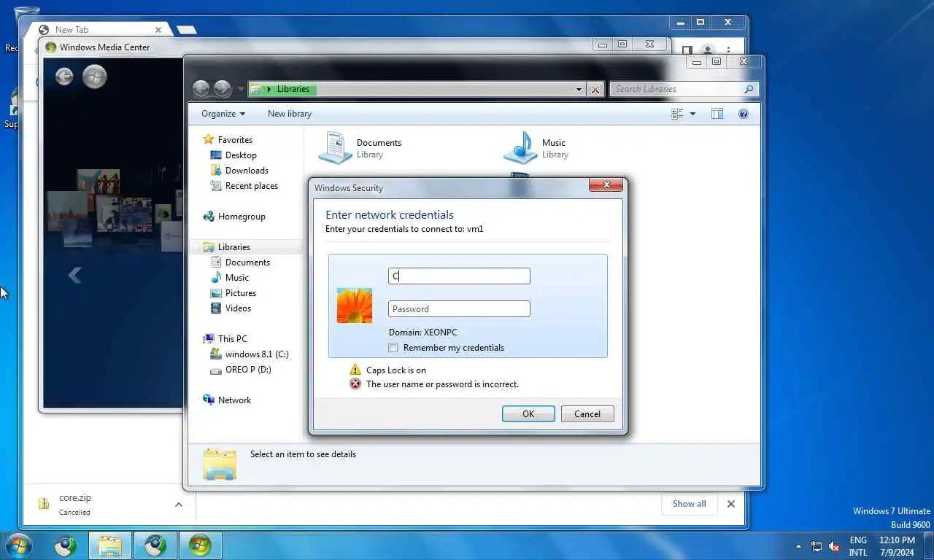Close the browser downloads bar

pyautogui.click(x=730, y=504)
